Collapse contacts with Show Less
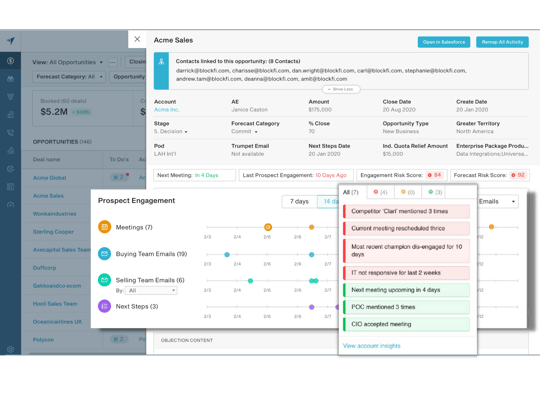 coord(341,89)
